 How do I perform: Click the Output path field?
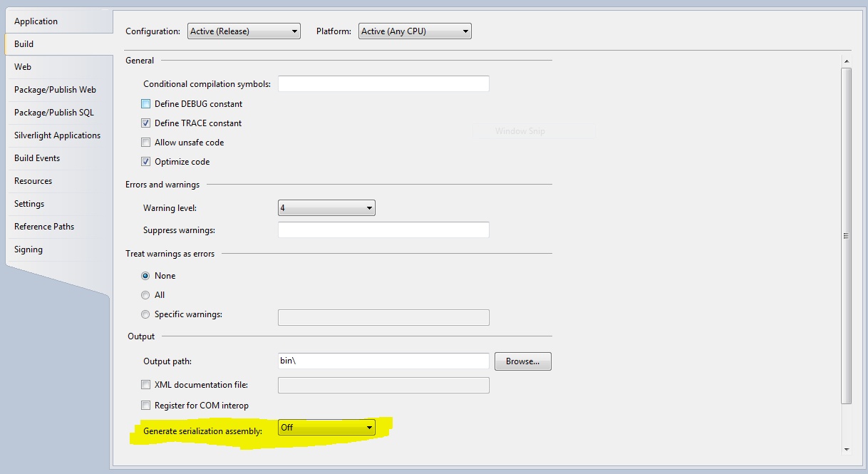click(x=383, y=361)
